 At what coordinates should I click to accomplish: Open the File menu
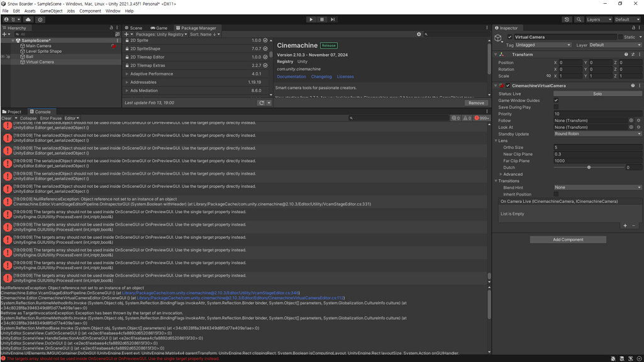[5, 11]
